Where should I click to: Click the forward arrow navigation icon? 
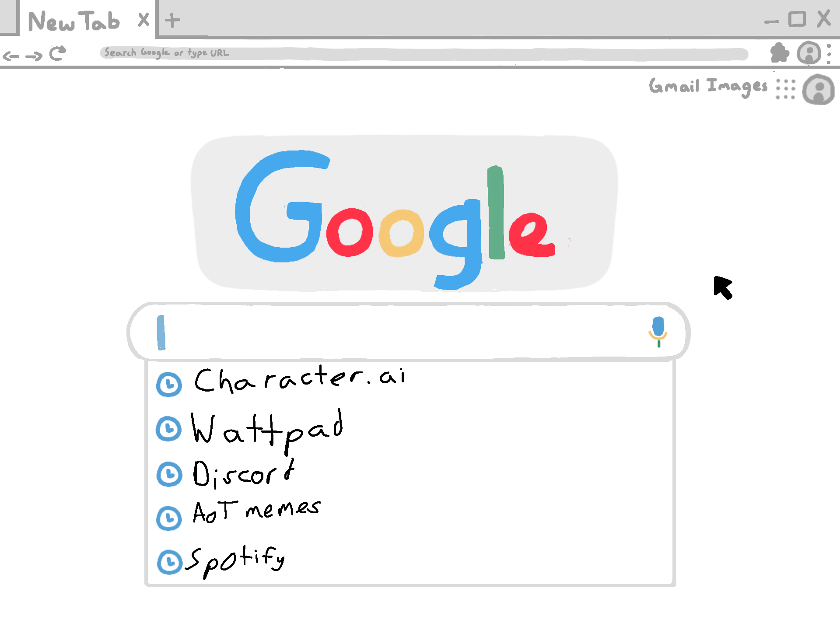pyautogui.click(x=34, y=56)
